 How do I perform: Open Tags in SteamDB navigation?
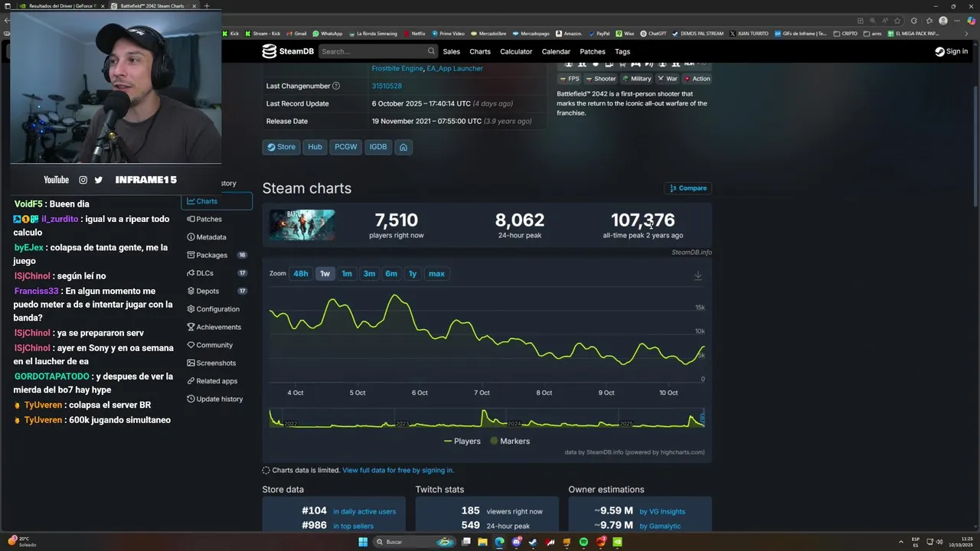pyautogui.click(x=622, y=51)
